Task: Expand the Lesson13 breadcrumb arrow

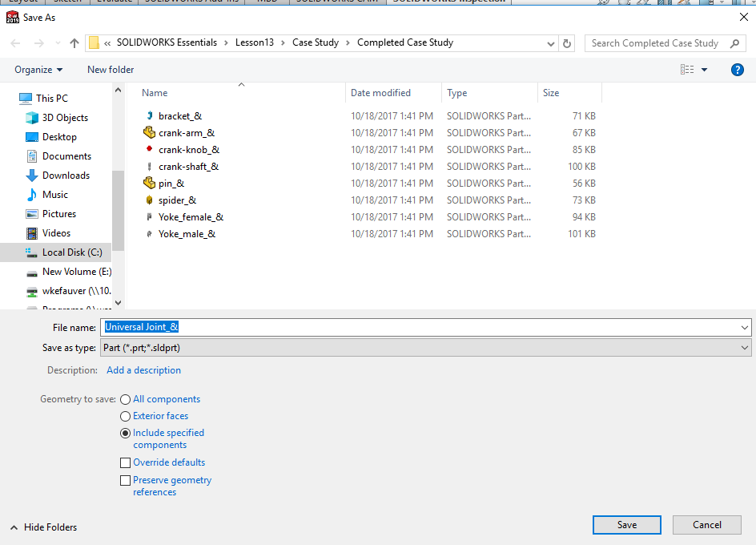Action: (283, 43)
